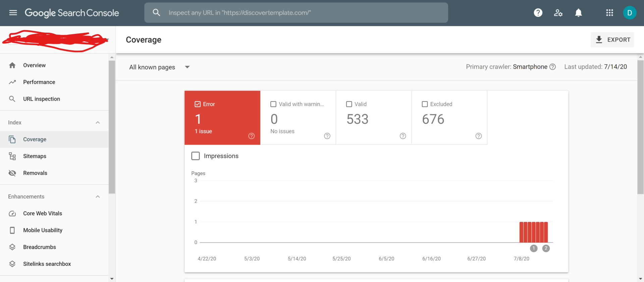Click the sidebar vertical scrollbar
644x282 pixels.
coord(112,127)
